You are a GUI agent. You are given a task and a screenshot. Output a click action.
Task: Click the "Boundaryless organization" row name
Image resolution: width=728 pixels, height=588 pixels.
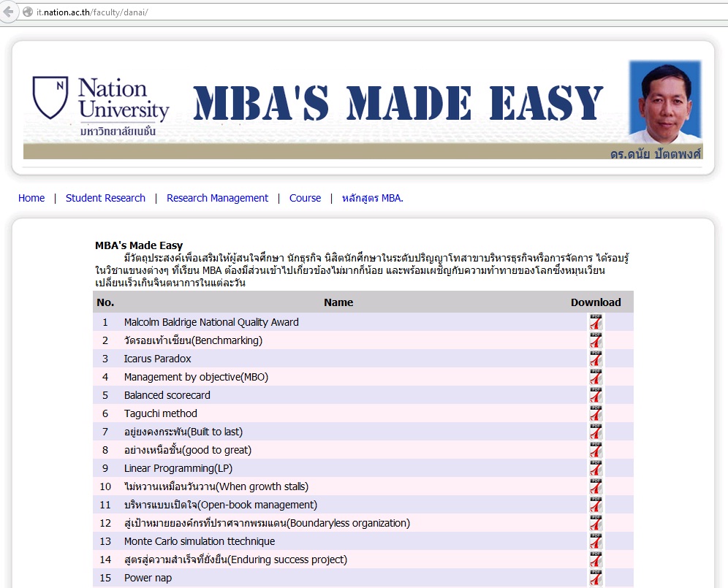pyautogui.click(x=267, y=523)
